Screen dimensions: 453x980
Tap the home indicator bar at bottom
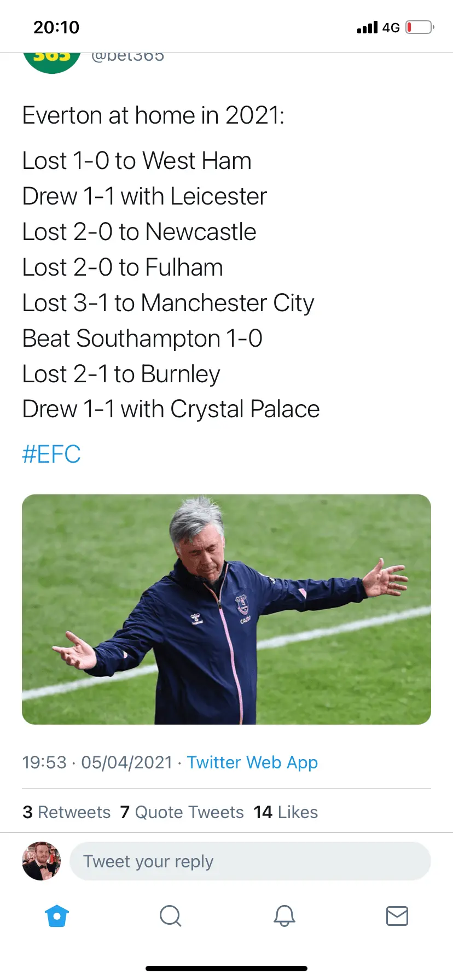pyautogui.click(x=226, y=969)
